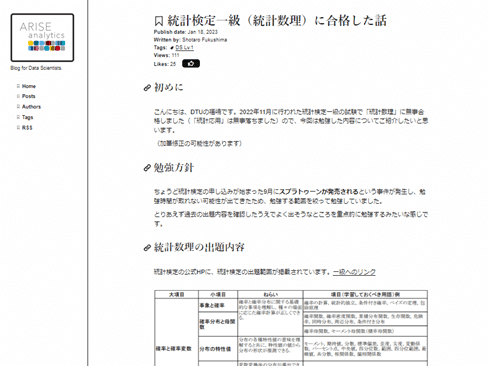Click the tag icon before DS Lv.1
The width and height of the screenshot is (489, 366).
tap(172, 48)
